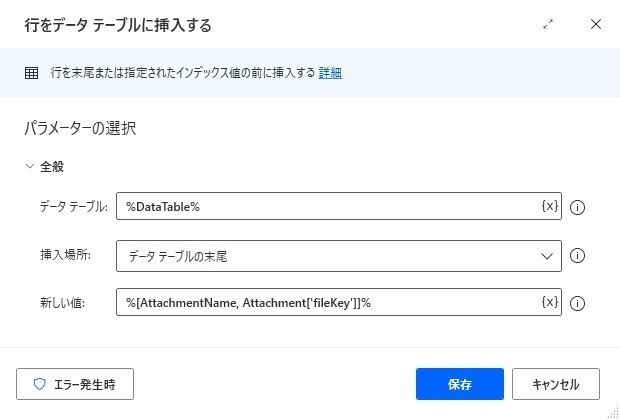Viewport: 620px width, 420px height.
Task: Cancel with the キャンセル button
Action: click(556, 384)
